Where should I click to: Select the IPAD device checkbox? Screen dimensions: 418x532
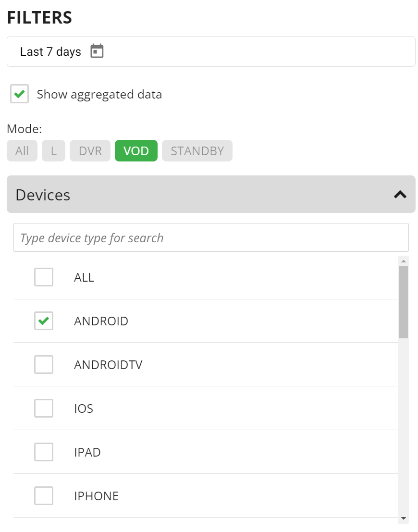[44, 452]
